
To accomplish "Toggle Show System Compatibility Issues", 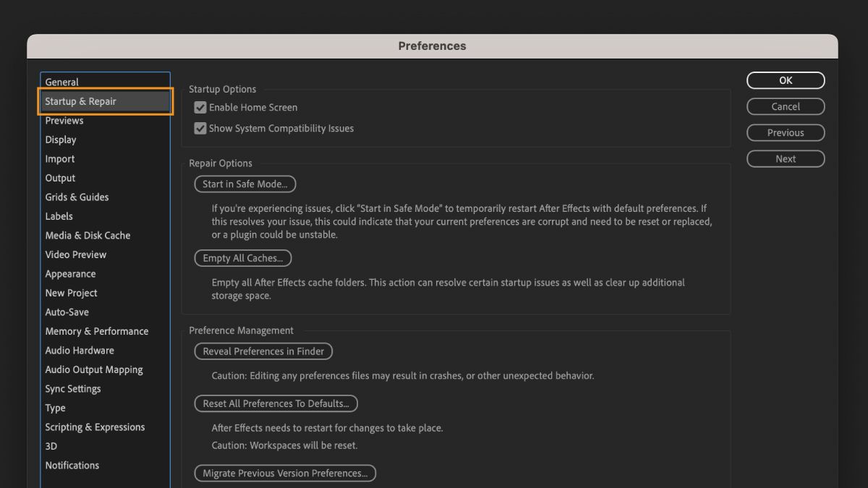I will (200, 128).
